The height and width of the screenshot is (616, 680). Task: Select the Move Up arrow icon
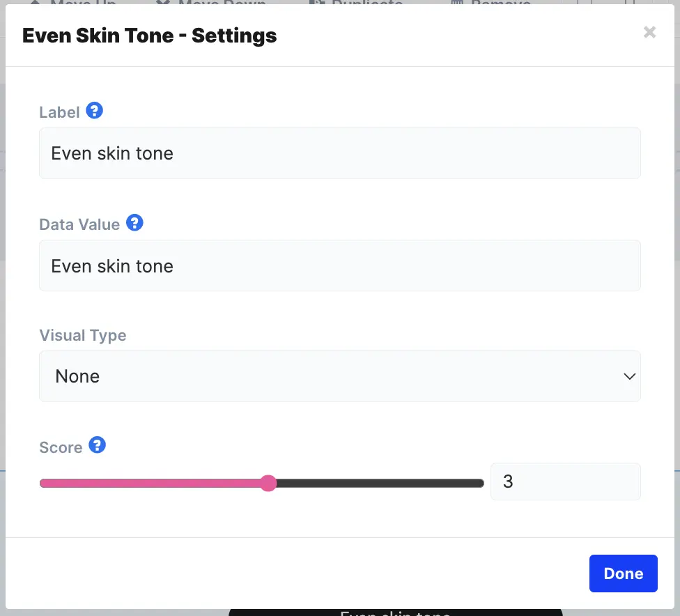(35, 3)
